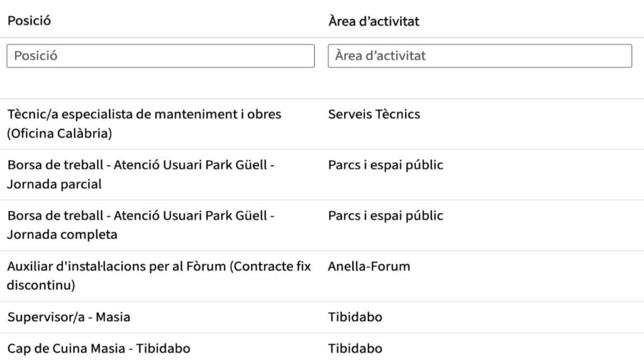Open Cap de Cuina Masia - Tibidabo listing
Viewport: 644px width, 362px height.
(99, 348)
